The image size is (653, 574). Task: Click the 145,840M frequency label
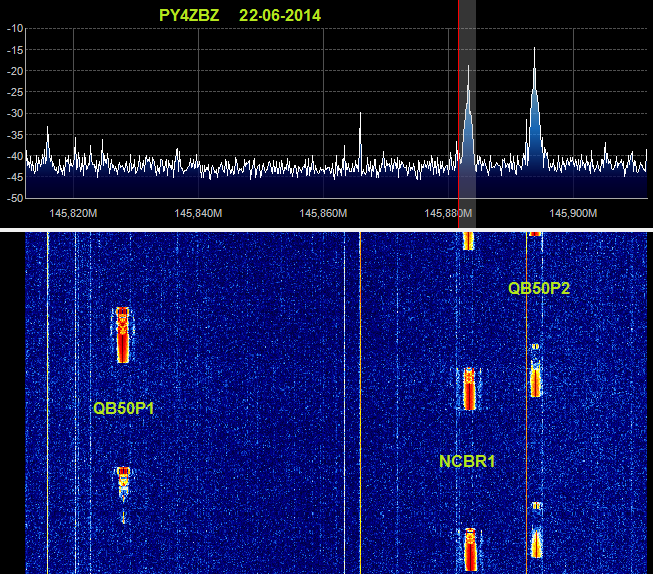click(x=198, y=213)
